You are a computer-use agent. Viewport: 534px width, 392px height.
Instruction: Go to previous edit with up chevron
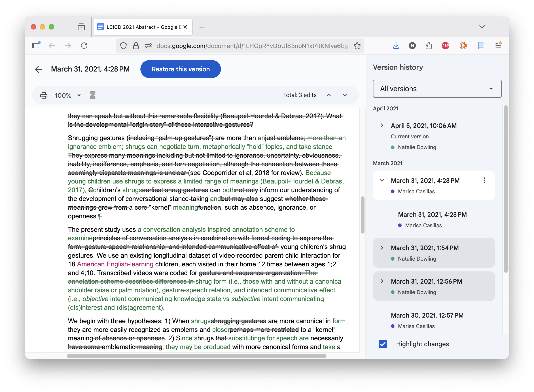(329, 95)
